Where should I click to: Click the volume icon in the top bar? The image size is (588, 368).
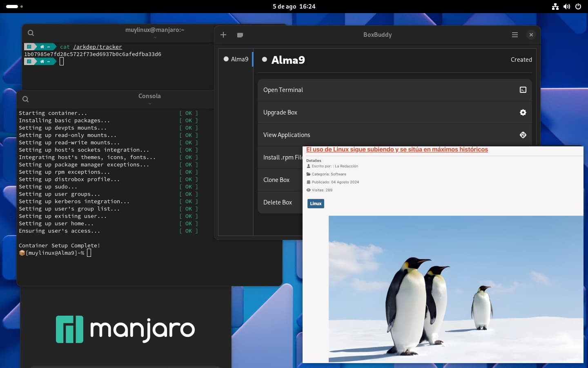click(566, 7)
